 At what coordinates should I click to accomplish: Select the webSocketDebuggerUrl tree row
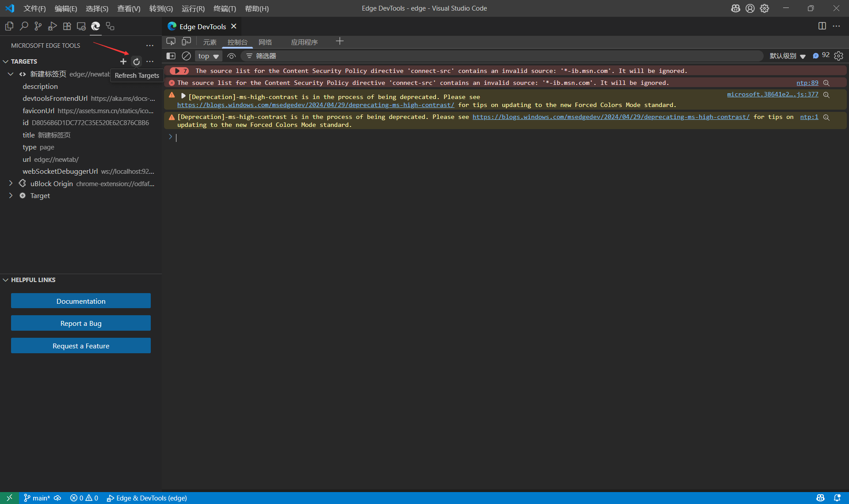coord(81,171)
